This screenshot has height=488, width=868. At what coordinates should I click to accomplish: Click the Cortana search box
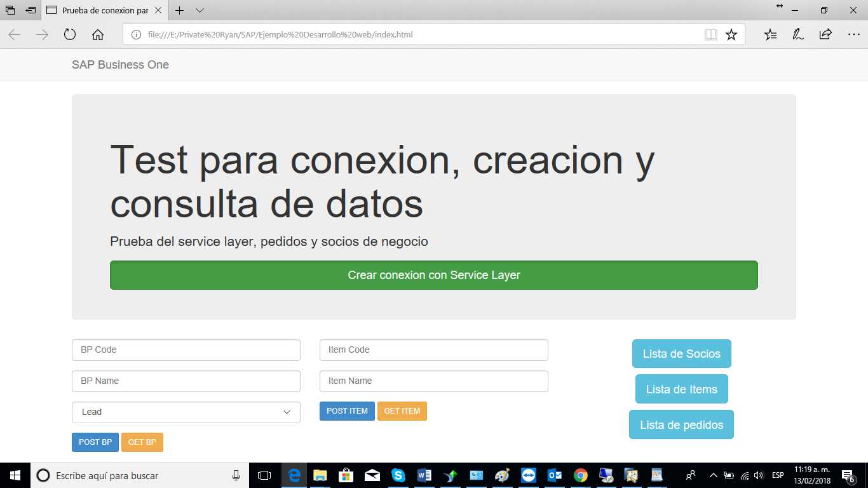(140, 475)
